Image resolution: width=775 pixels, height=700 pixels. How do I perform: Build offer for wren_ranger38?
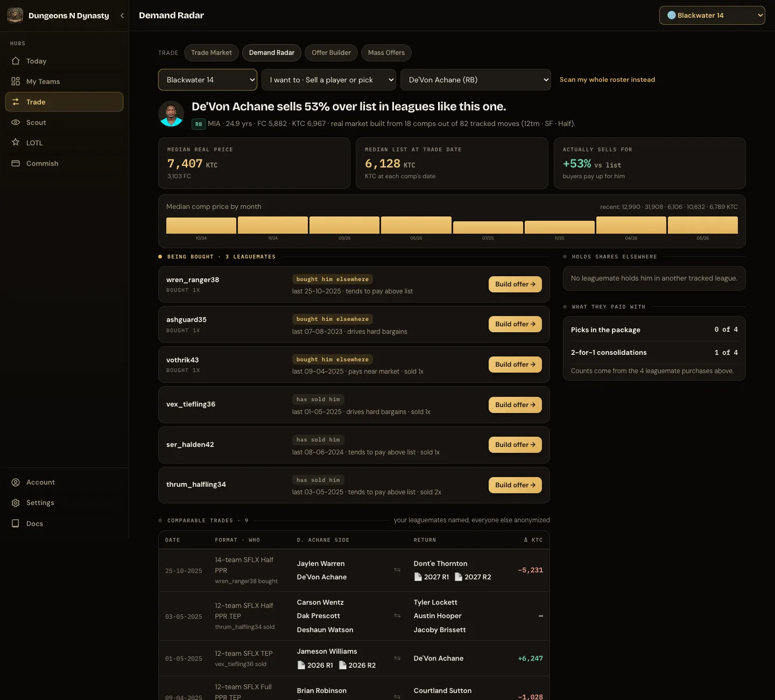click(x=515, y=284)
